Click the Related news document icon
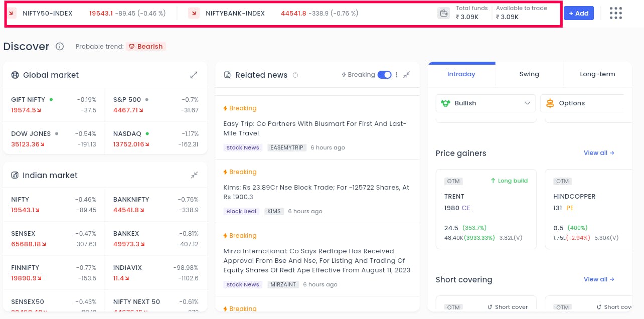644x319 pixels. (x=227, y=75)
